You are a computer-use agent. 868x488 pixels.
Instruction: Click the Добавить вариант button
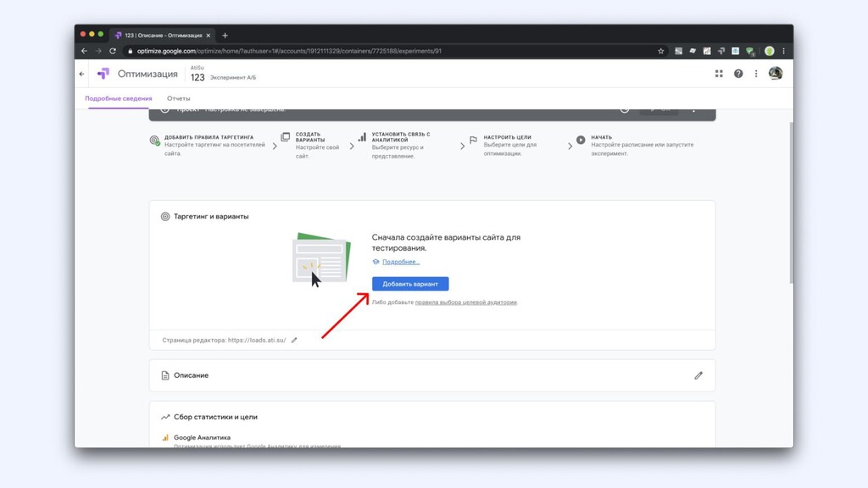(410, 284)
